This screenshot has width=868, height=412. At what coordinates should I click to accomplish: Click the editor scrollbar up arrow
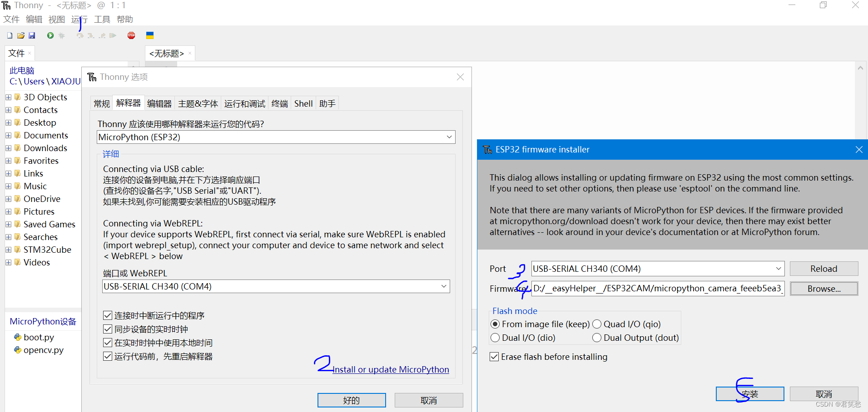[860, 68]
